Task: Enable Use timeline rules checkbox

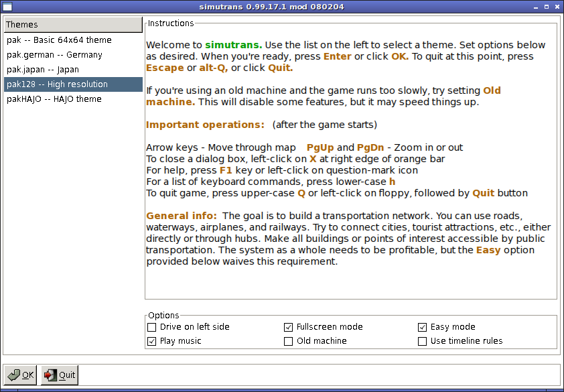Action: (x=422, y=341)
